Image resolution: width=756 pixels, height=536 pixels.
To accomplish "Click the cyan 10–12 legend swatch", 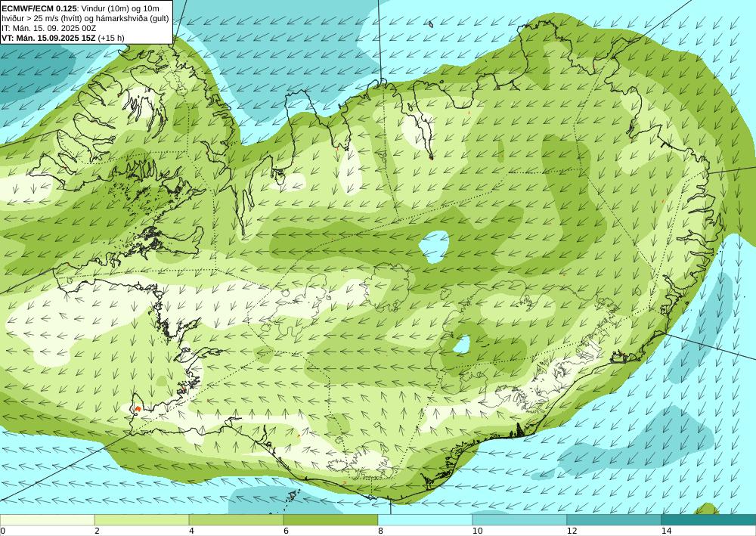I will (x=520, y=519).
